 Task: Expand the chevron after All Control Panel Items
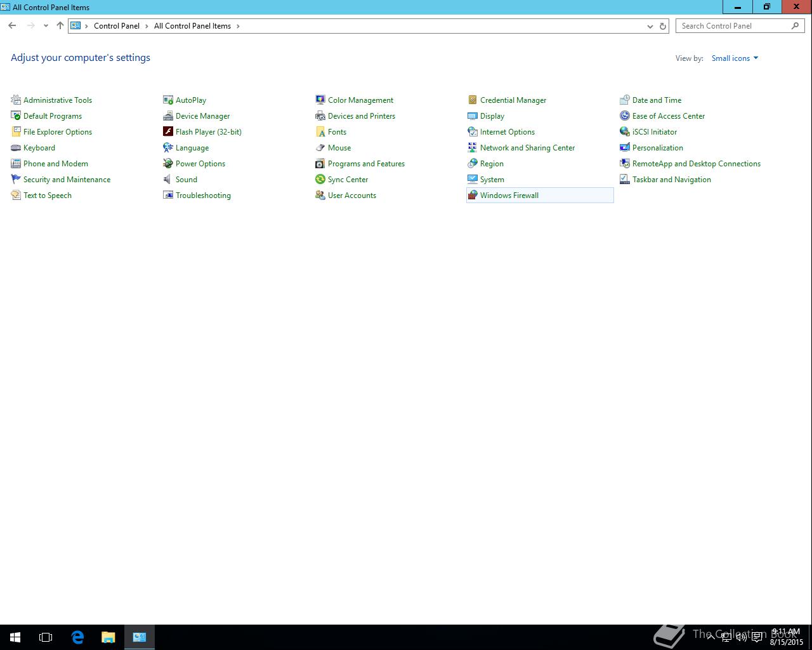coord(238,26)
